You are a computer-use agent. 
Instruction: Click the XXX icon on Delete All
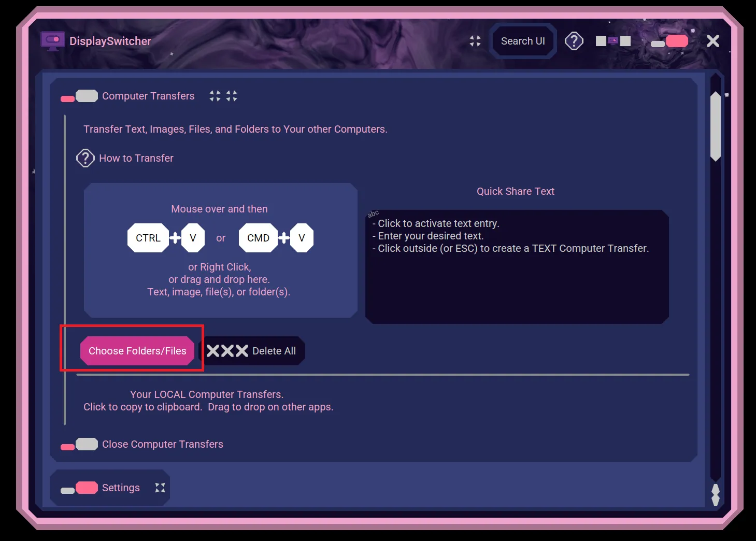pos(227,351)
